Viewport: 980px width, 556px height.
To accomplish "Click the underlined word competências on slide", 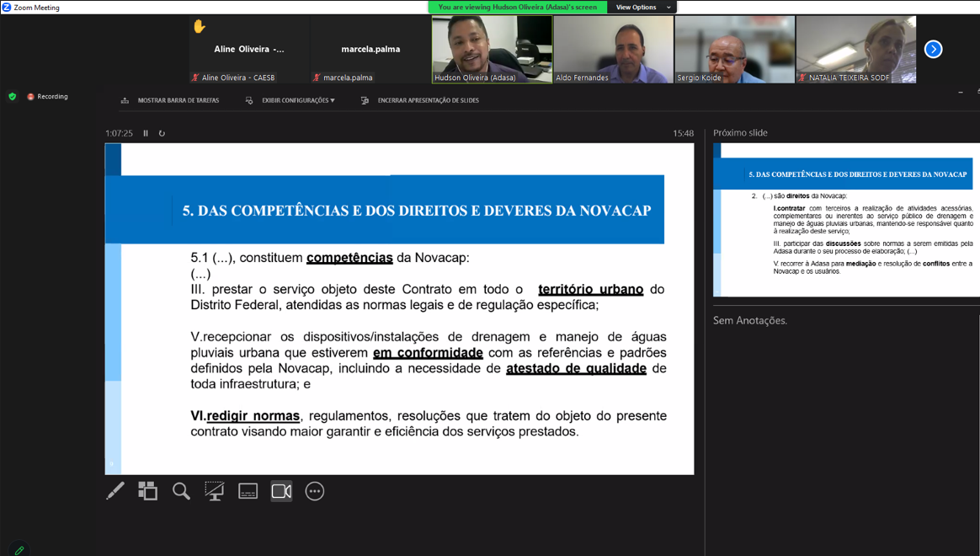I will coord(349,258).
